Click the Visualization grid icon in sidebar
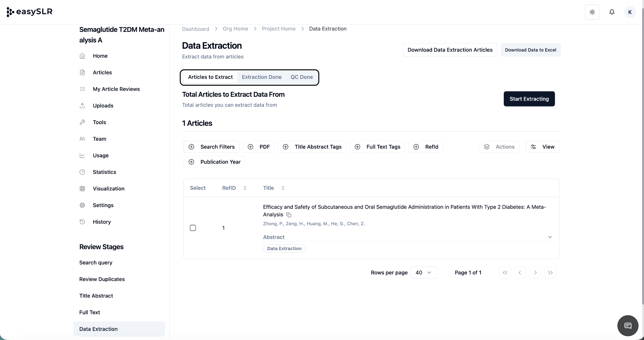 pyautogui.click(x=82, y=189)
